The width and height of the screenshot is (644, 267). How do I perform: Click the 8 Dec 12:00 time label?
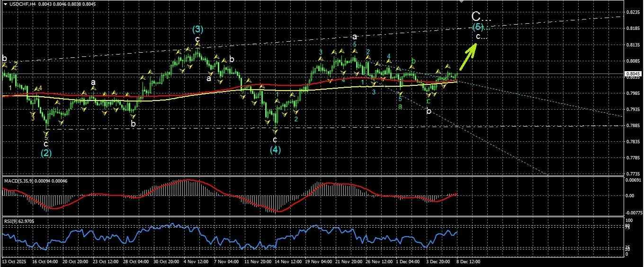[467, 261]
